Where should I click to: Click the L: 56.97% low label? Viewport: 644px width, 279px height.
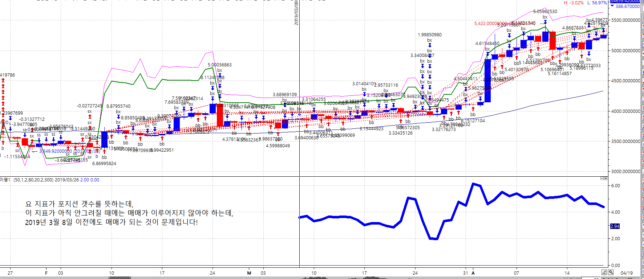coord(597,3)
